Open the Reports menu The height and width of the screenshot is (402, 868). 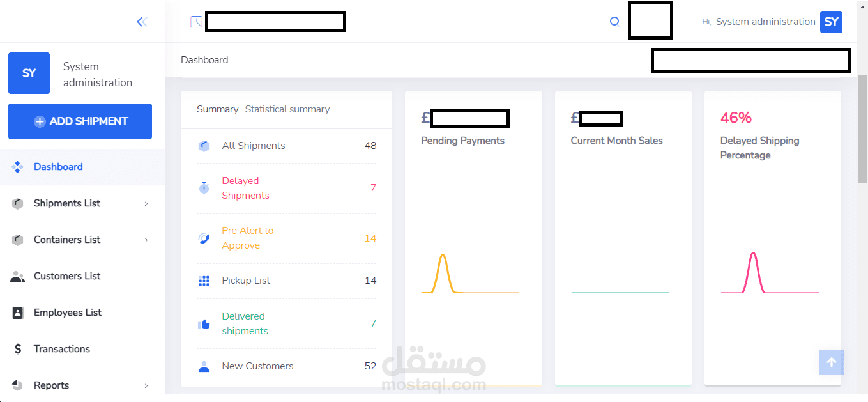click(82, 385)
